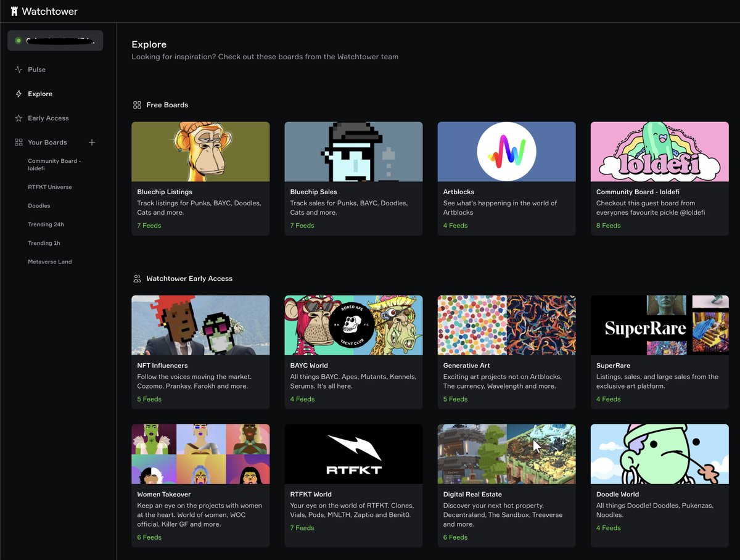Open Doodle World card image
Screen dimensions: 740x560
(659, 454)
